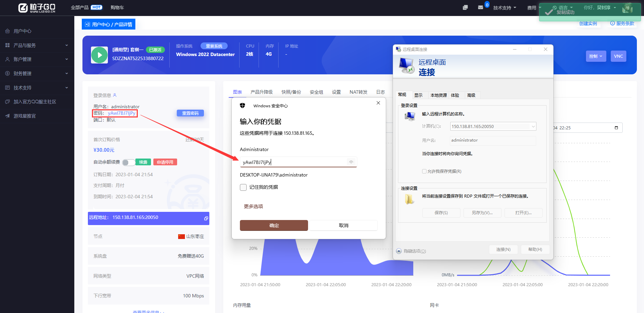
Task: Click the 用户名 field in remote desktop
Action: (493, 141)
